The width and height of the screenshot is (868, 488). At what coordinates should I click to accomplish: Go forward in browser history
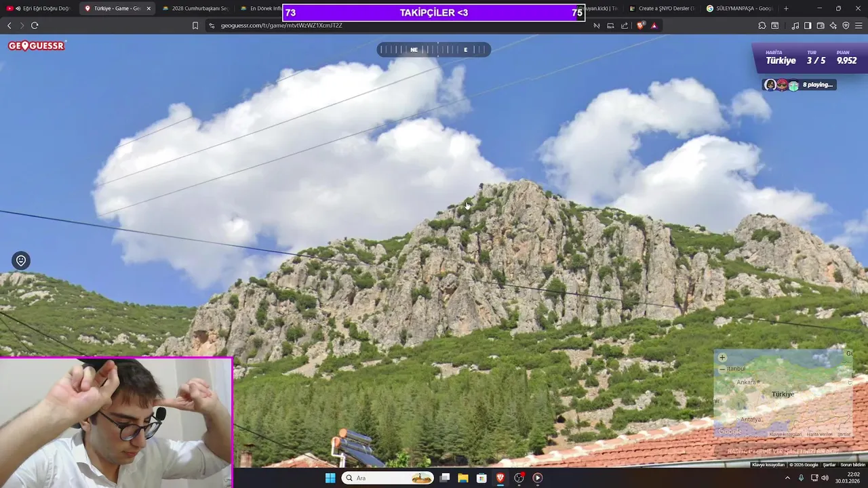click(x=22, y=25)
